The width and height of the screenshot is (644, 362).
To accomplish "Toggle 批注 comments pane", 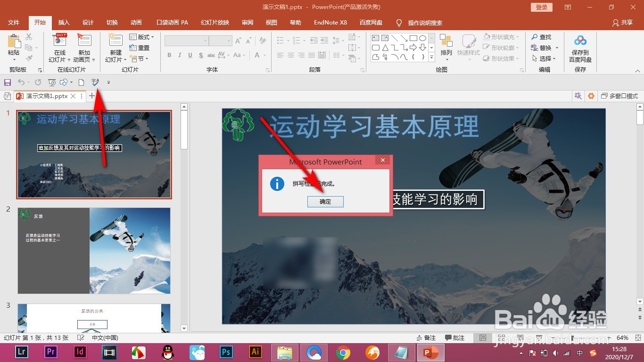I will coord(455,338).
